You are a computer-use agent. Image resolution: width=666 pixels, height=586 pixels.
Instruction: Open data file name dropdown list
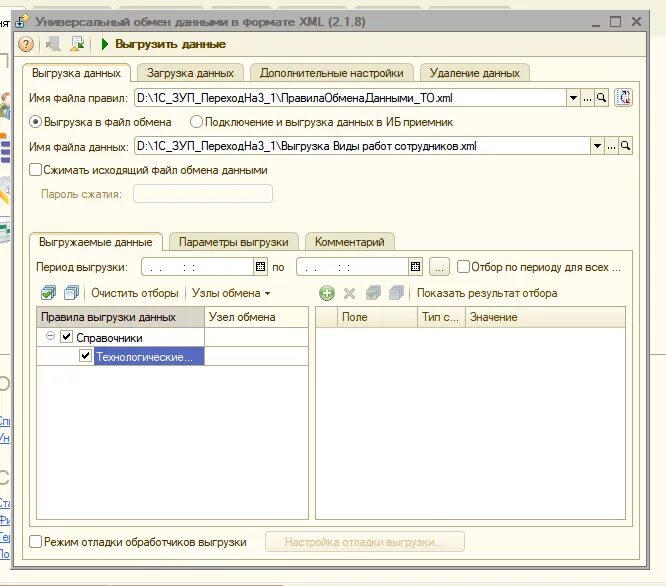(597, 146)
